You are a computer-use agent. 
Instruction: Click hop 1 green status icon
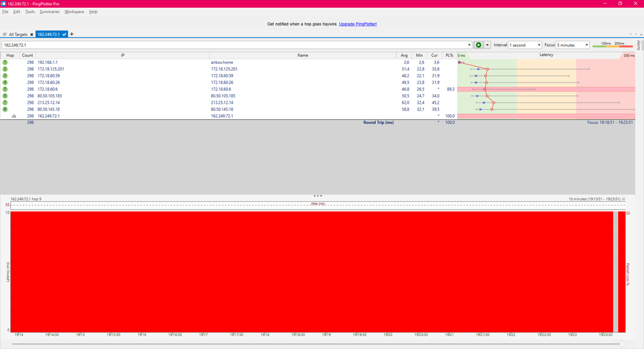(5, 62)
